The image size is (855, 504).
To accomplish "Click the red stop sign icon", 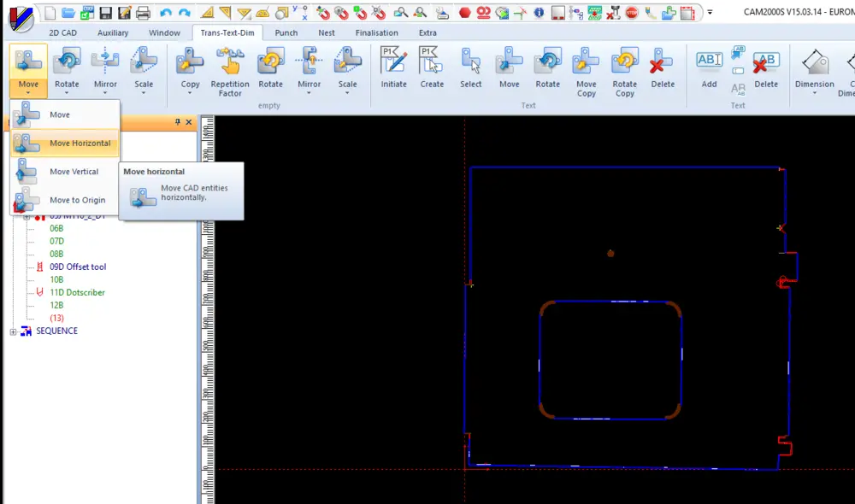I will [632, 13].
